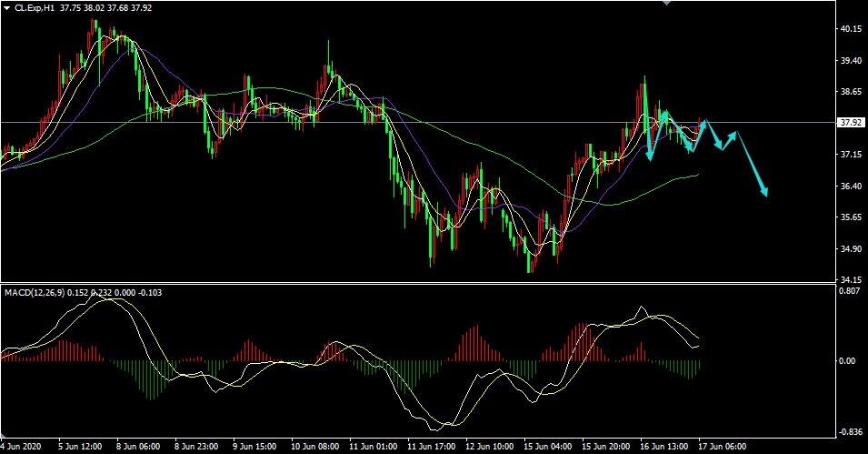
Task: Click the current price tag 37.92
Action: click(851, 122)
